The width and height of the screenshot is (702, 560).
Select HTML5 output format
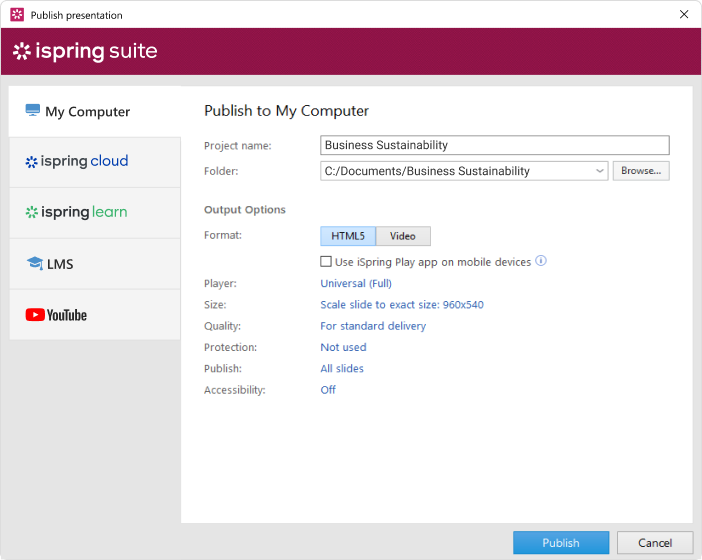(348, 236)
